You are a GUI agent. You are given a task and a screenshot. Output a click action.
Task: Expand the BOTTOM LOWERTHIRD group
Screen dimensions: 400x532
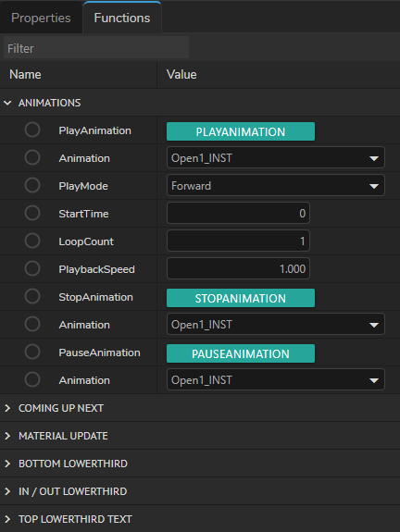pyautogui.click(x=7, y=464)
